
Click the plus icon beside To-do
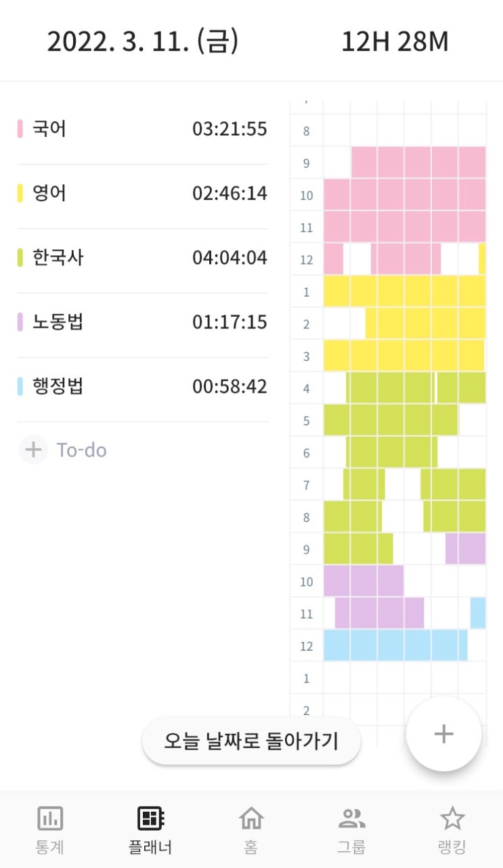[x=33, y=450]
